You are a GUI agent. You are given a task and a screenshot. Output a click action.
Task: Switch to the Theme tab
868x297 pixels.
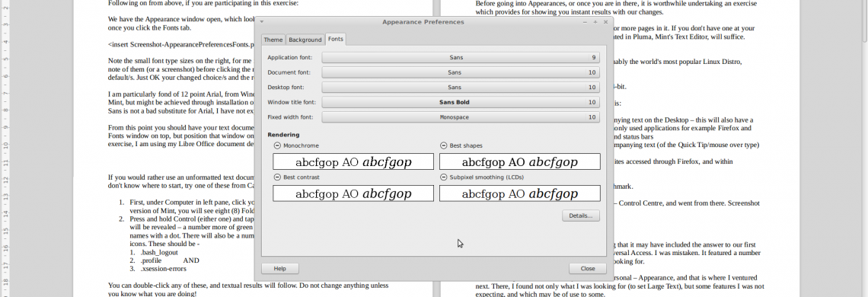click(273, 40)
